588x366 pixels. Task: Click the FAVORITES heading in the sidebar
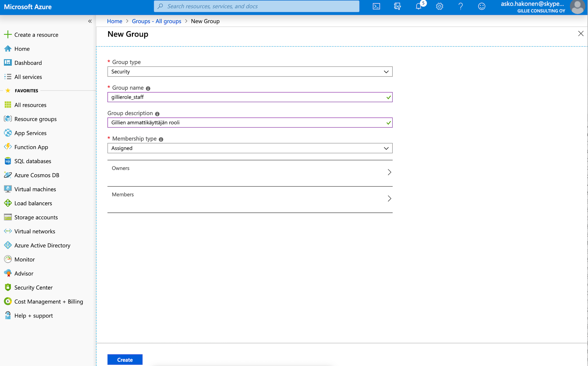point(26,90)
